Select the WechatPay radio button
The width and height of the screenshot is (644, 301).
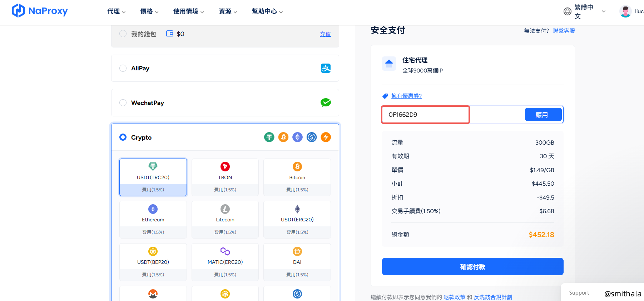[x=123, y=102]
